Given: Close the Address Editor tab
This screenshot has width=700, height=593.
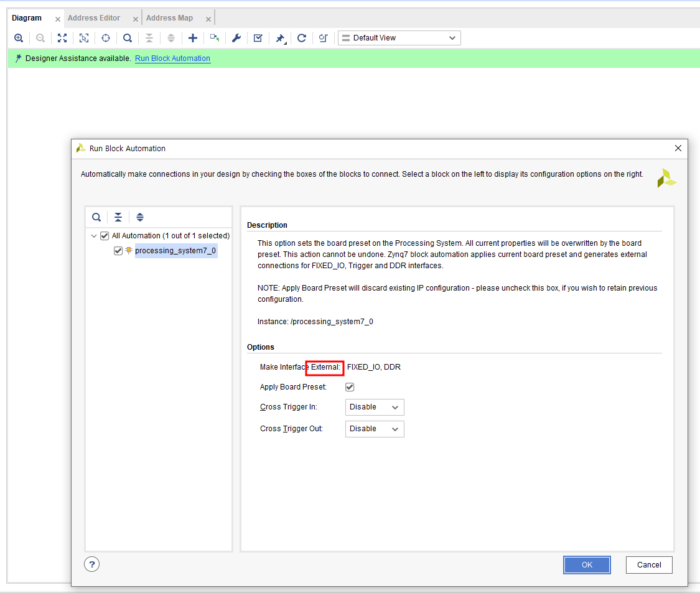Looking at the screenshot, I should click(135, 19).
